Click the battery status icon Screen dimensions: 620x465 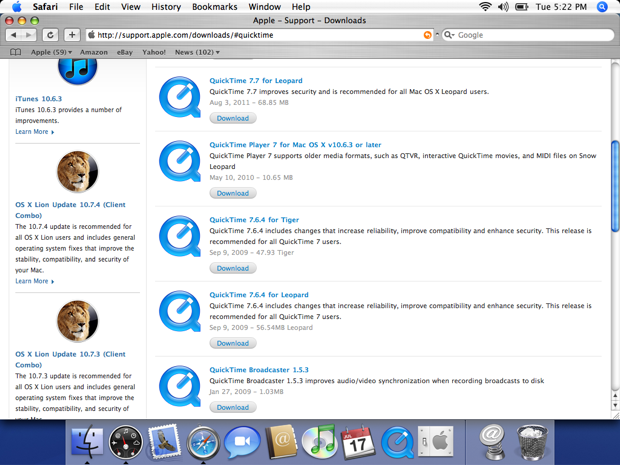522,7
